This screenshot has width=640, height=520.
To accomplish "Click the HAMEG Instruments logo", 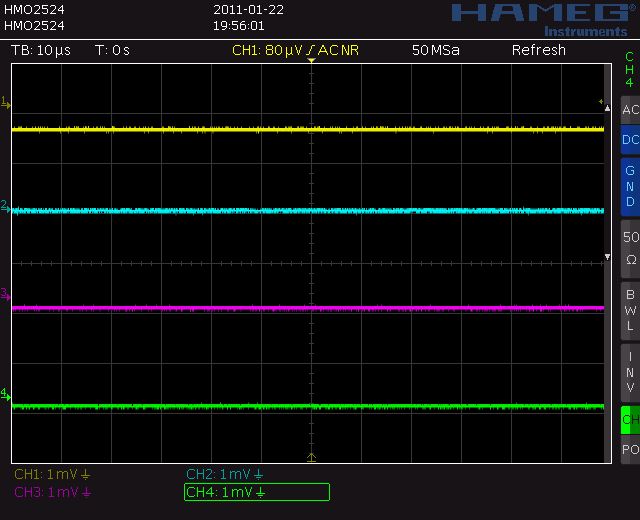I will 539,18.
